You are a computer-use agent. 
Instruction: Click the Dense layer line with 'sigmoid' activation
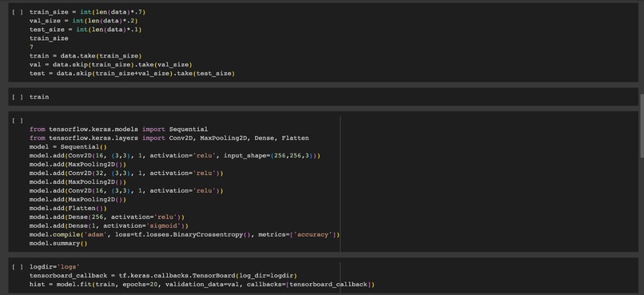coord(109,225)
